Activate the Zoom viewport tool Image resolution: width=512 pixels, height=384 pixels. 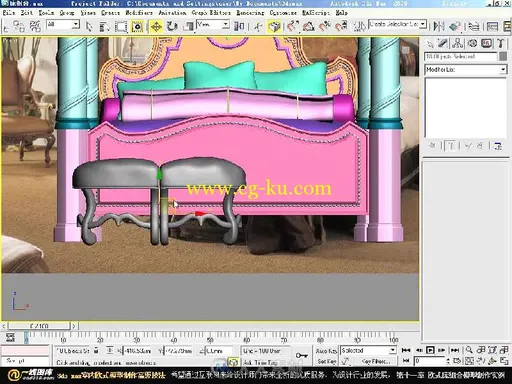tap(469, 350)
